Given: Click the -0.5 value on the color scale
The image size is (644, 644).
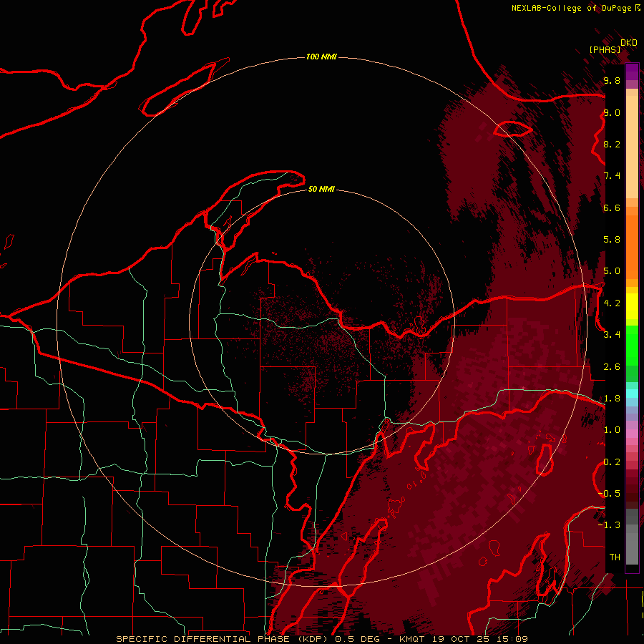Looking at the screenshot, I should [610, 494].
